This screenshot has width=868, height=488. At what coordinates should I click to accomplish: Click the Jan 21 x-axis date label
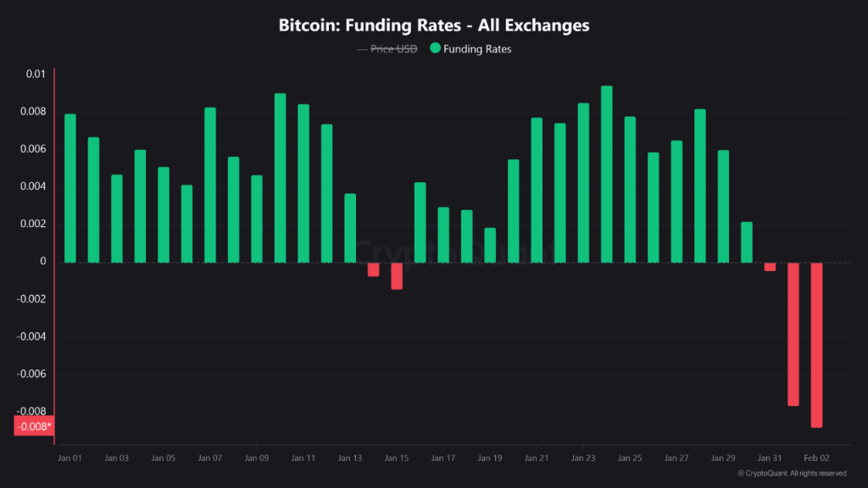coord(537,457)
